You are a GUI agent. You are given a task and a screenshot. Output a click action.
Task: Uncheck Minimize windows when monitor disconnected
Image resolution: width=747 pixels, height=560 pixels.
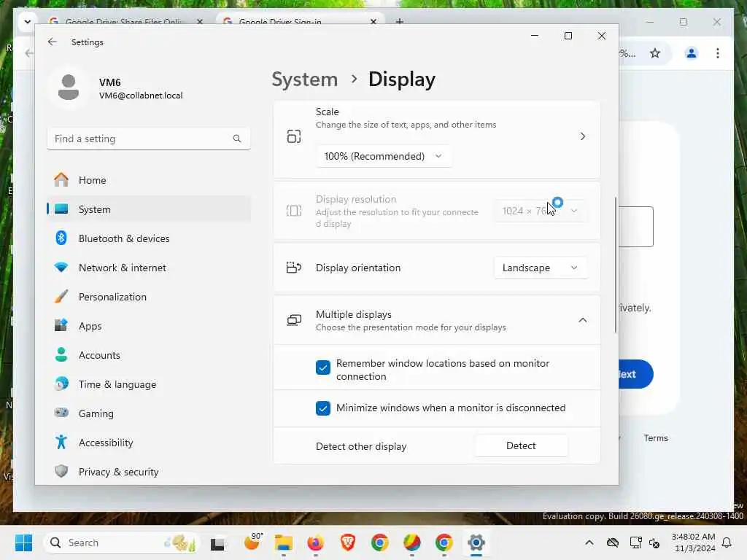pyautogui.click(x=322, y=408)
